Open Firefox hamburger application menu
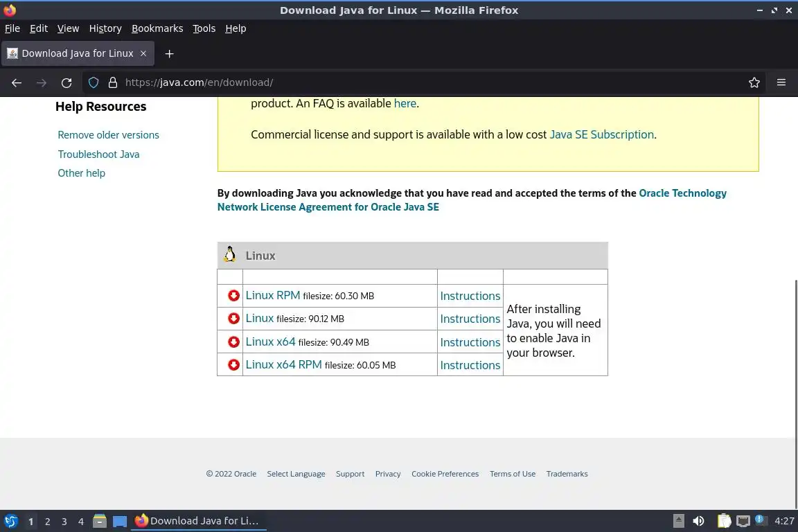This screenshot has height=532, width=798. pyautogui.click(x=781, y=82)
